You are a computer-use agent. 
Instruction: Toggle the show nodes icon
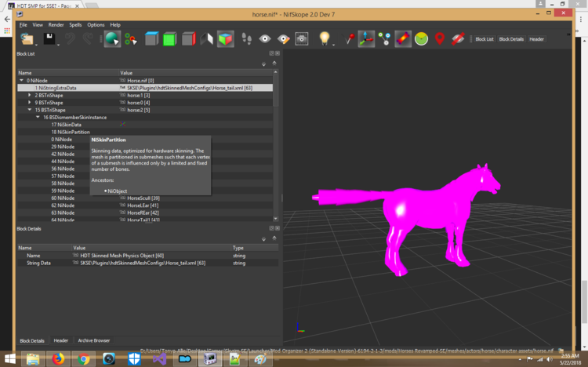384,39
